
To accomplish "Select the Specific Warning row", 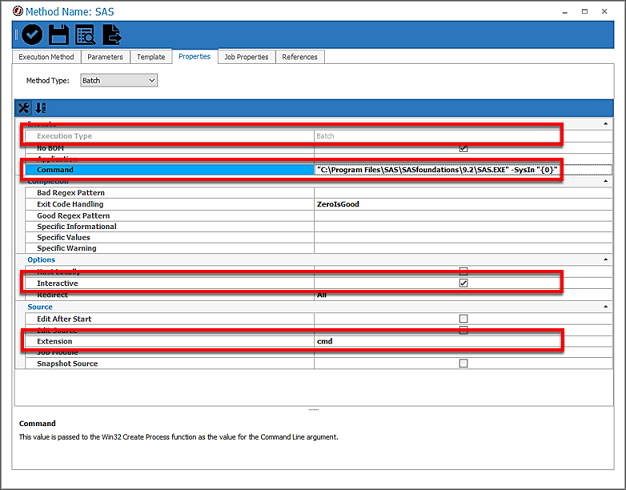I will tap(319, 248).
